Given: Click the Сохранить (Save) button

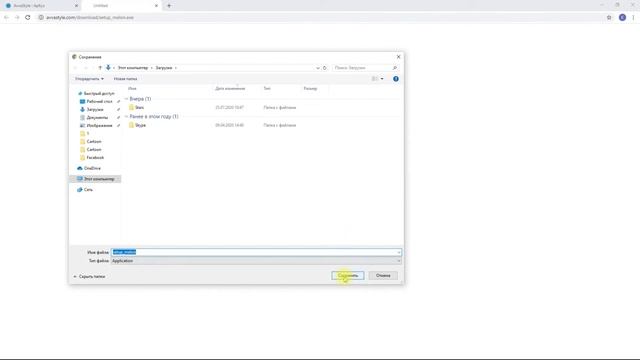Looking at the screenshot, I should (348, 276).
